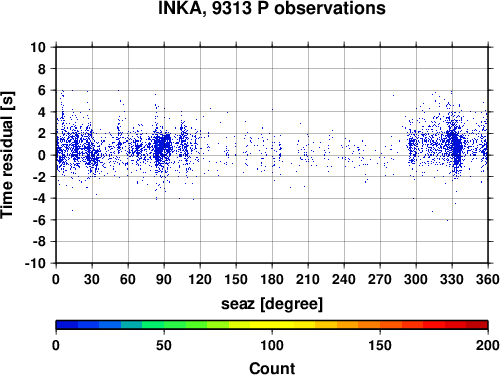Click the y-axis tick label 6
500x375 pixels.
pos(42,90)
